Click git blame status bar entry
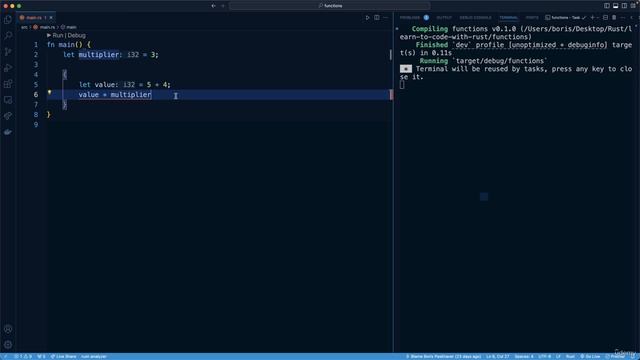The image size is (640, 360). (443, 356)
